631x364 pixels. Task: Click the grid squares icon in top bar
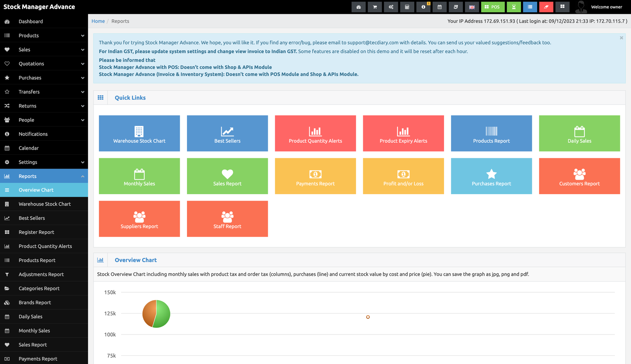click(562, 7)
